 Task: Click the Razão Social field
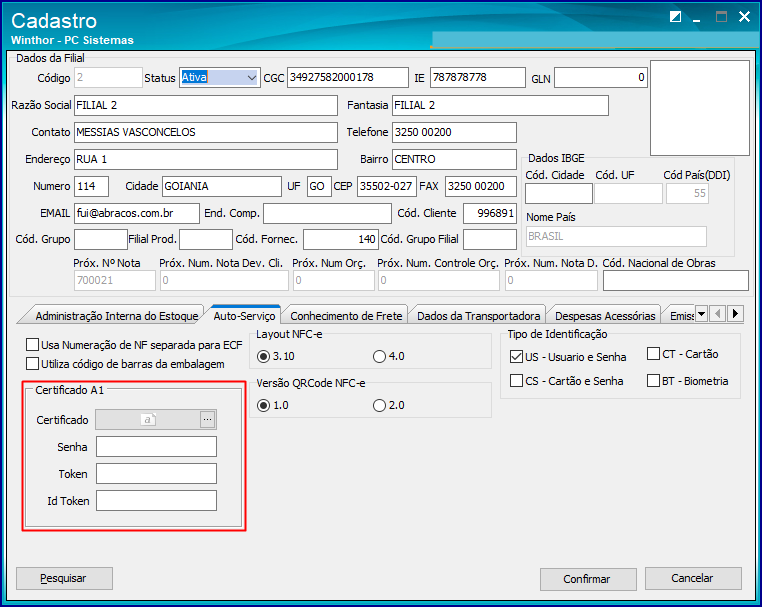206,105
